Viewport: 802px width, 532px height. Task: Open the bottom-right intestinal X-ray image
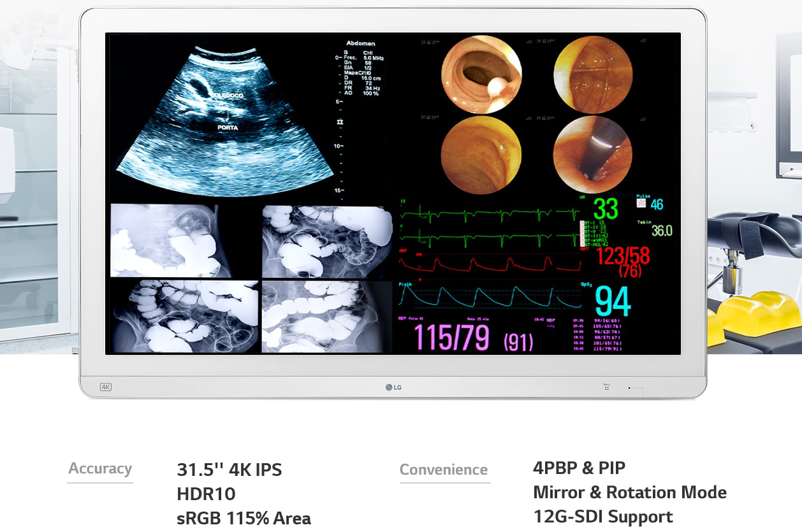click(326, 316)
